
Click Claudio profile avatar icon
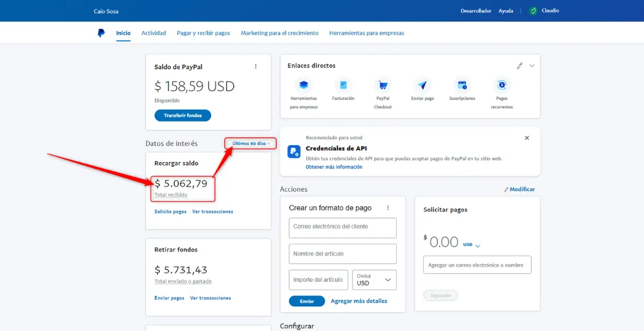click(533, 11)
